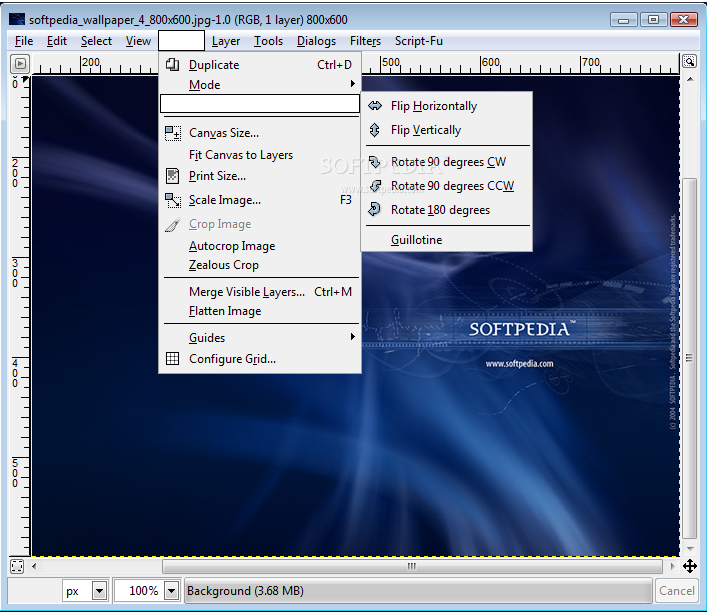Click the navigate image cross-arrows icon
This screenshot has height=614, width=707.
[x=690, y=566]
